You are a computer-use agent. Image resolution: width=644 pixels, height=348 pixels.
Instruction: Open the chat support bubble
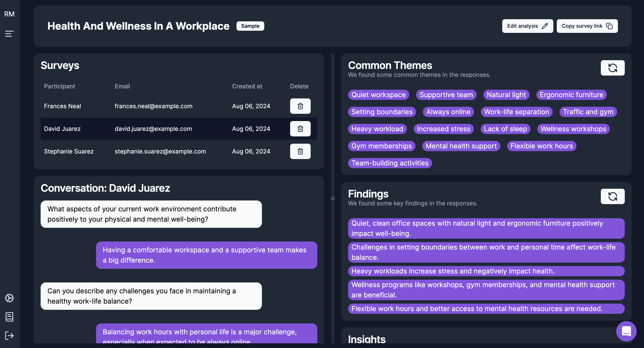(626, 331)
